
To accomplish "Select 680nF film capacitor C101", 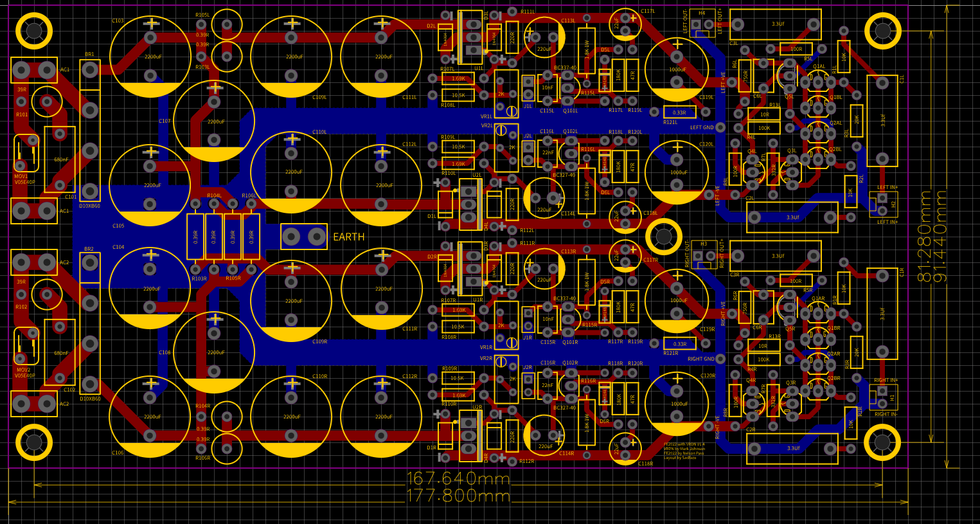I will point(60,159).
